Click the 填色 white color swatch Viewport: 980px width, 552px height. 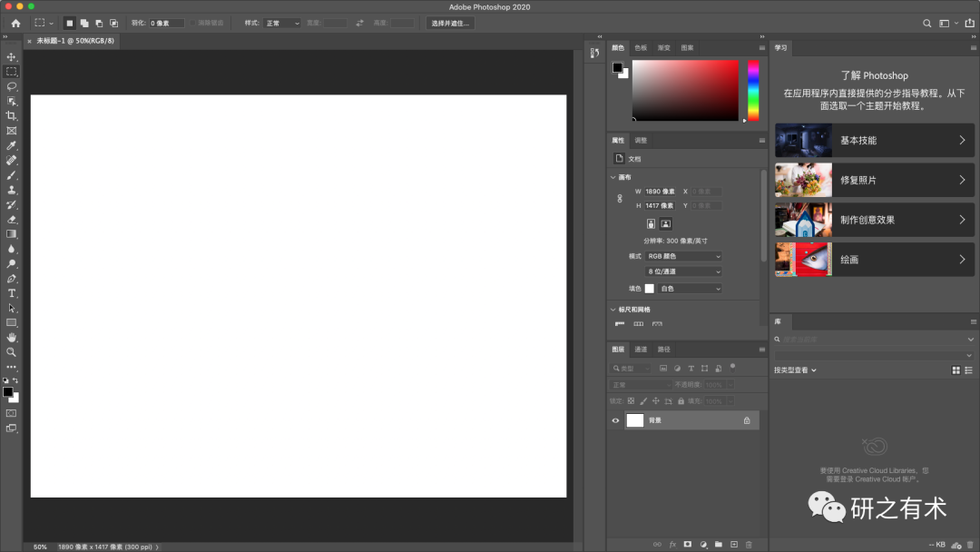point(650,289)
